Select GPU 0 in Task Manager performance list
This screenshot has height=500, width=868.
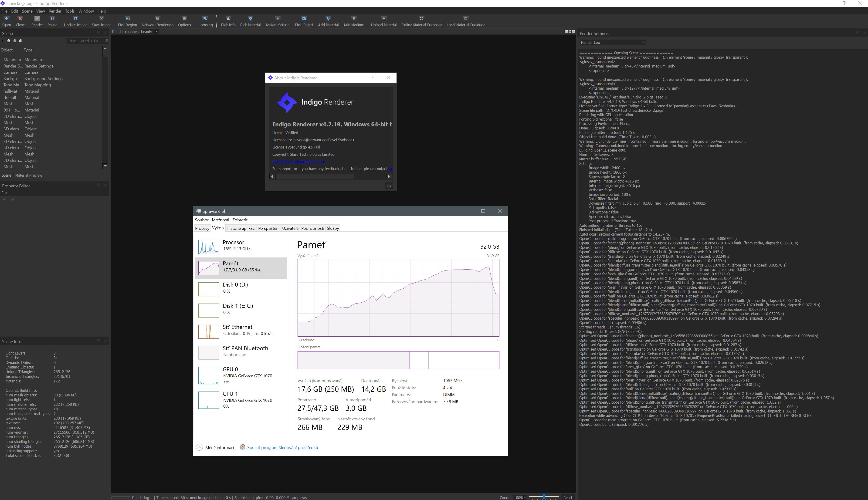pos(241,375)
